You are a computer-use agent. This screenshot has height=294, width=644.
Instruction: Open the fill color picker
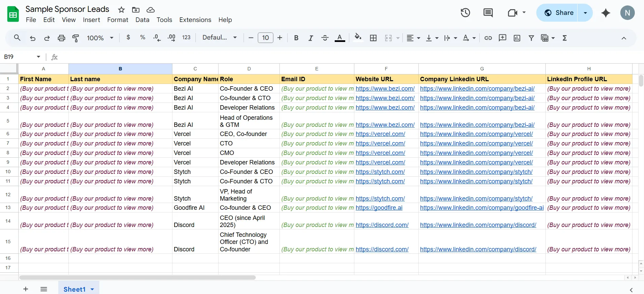click(358, 38)
